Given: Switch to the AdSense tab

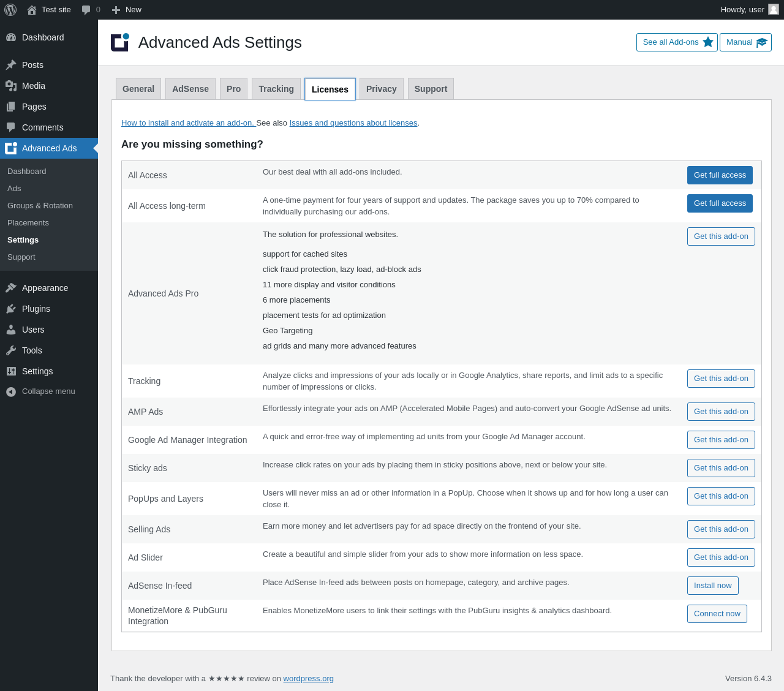Looking at the screenshot, I should pyautogui.click(x=190, y=89).
